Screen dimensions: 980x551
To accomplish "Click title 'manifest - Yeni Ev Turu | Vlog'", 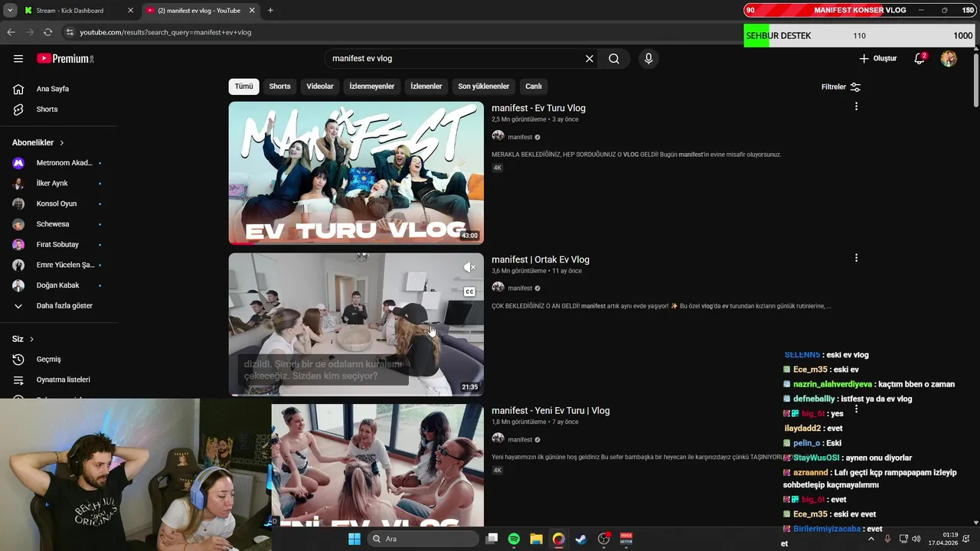I will point(550,411).
